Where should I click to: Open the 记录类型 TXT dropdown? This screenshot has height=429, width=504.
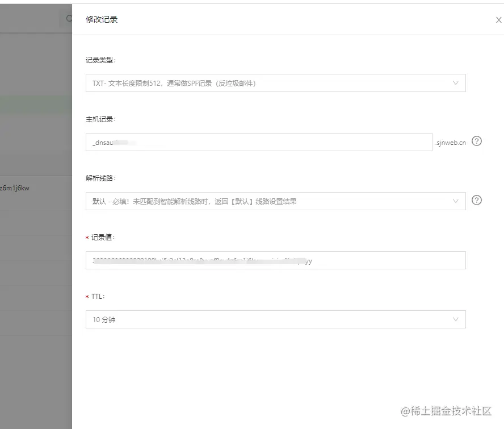coord(275,83)
